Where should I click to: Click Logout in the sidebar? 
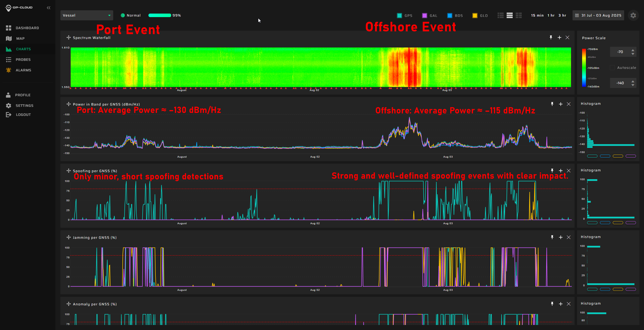pos(23,115)
